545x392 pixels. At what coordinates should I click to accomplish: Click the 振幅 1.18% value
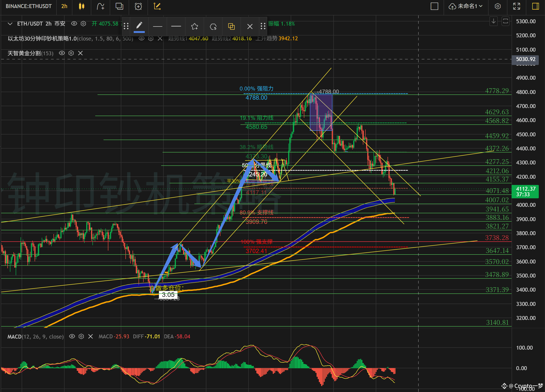pyautogui.click(x=281, y=24)
